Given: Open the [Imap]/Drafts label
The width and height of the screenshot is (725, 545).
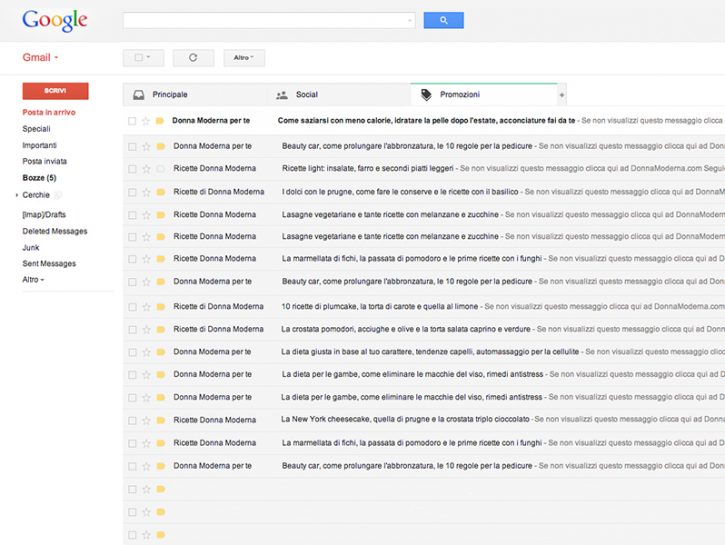Looking at the screenshot, I should [44, 214].
